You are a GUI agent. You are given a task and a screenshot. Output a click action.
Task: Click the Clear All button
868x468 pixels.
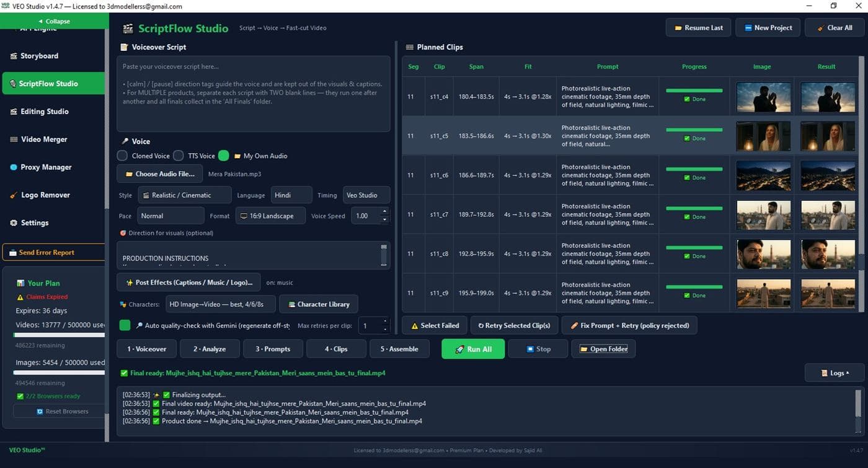coord(834,28)
